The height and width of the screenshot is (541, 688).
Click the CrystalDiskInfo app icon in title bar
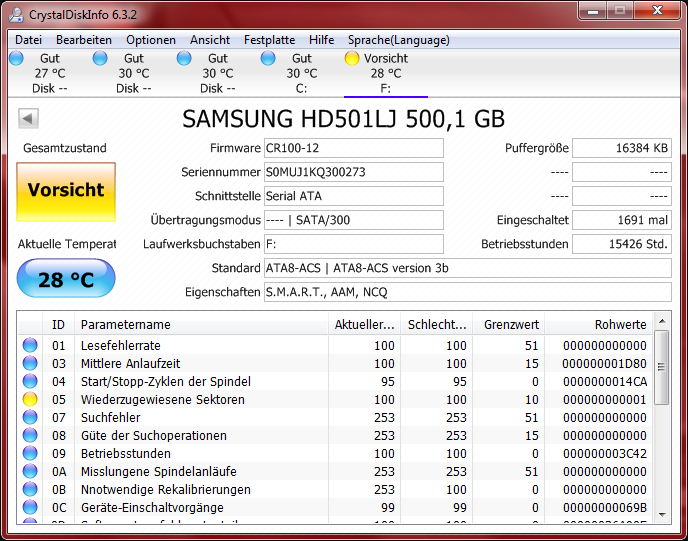click(x=16, y=14)
